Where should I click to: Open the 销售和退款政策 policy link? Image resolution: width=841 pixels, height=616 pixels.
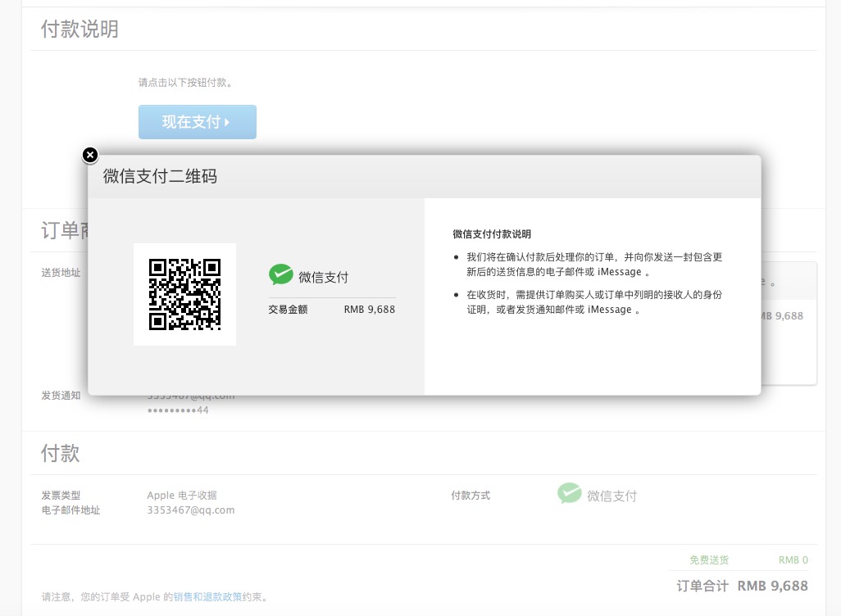207,596
